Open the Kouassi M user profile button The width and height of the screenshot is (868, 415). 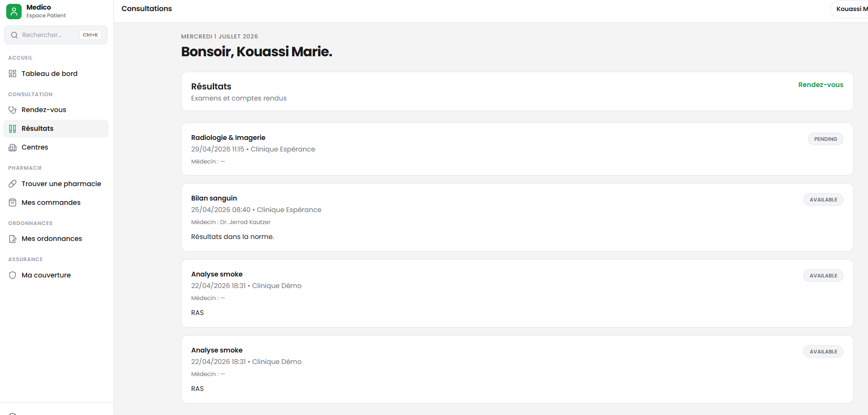850,9
